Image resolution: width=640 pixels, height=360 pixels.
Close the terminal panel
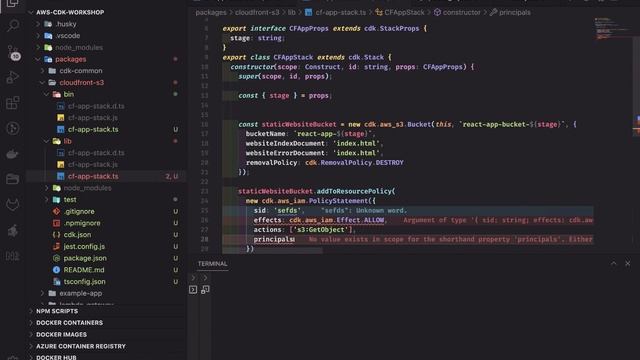[x=628, y=264]
